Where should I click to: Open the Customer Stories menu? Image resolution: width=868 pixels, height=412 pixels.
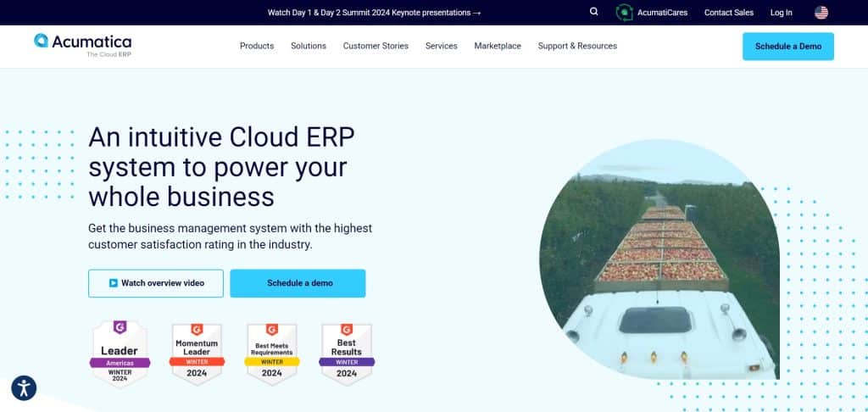pyautogui.click(x=376, y=46)
